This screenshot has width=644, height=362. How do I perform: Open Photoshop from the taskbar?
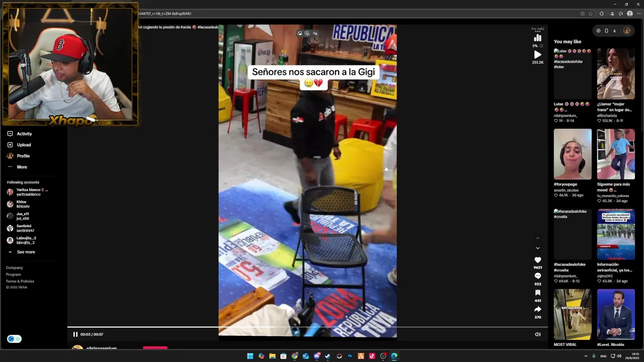(350, 356)
